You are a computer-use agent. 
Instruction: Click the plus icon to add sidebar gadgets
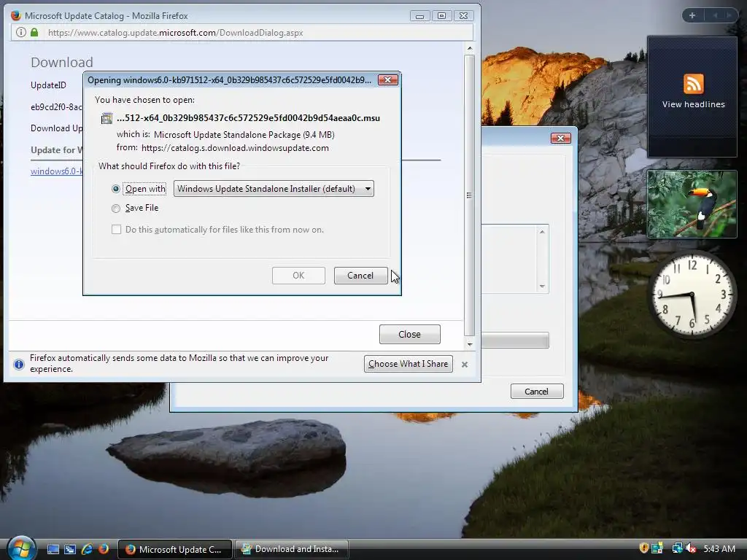point(692,15)
